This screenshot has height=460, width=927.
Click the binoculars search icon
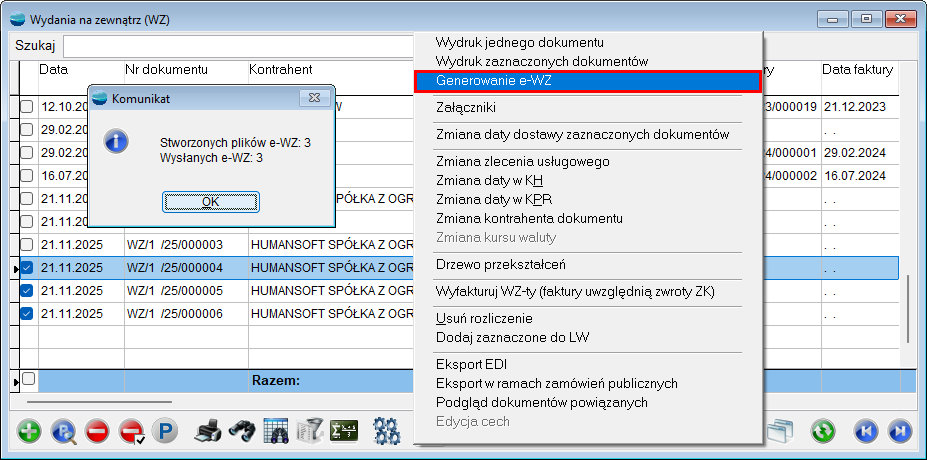(241, 431)
